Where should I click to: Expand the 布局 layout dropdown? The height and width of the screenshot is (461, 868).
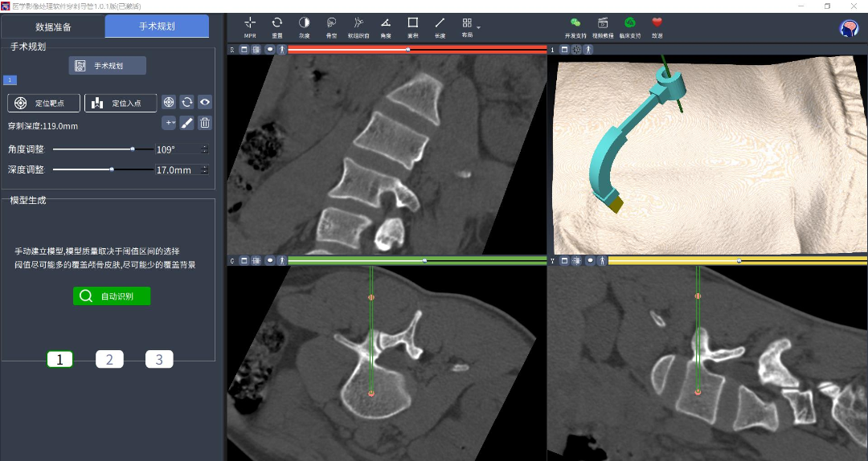pyautogui.click(x=478, y=27)
